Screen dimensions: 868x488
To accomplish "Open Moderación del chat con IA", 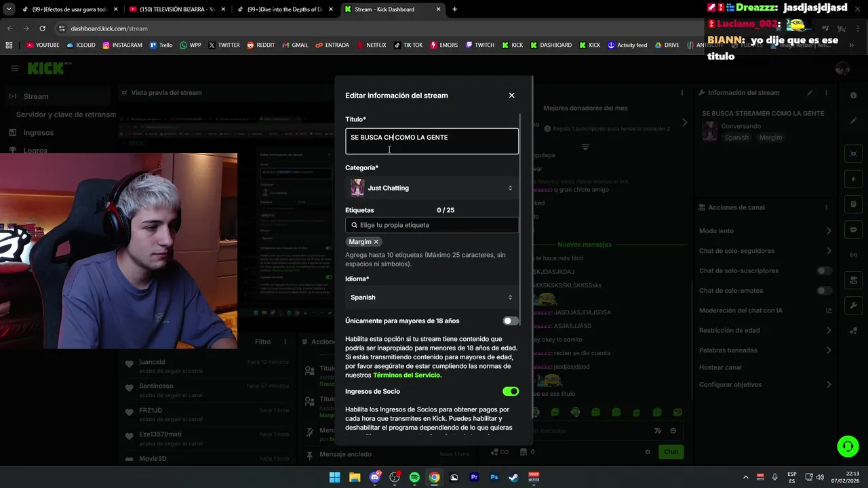I will 766,310.
